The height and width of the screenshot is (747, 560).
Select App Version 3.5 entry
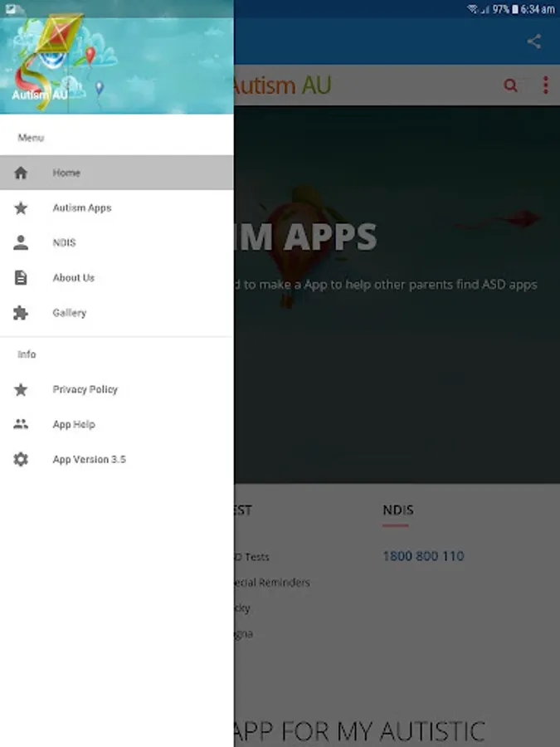117,459
